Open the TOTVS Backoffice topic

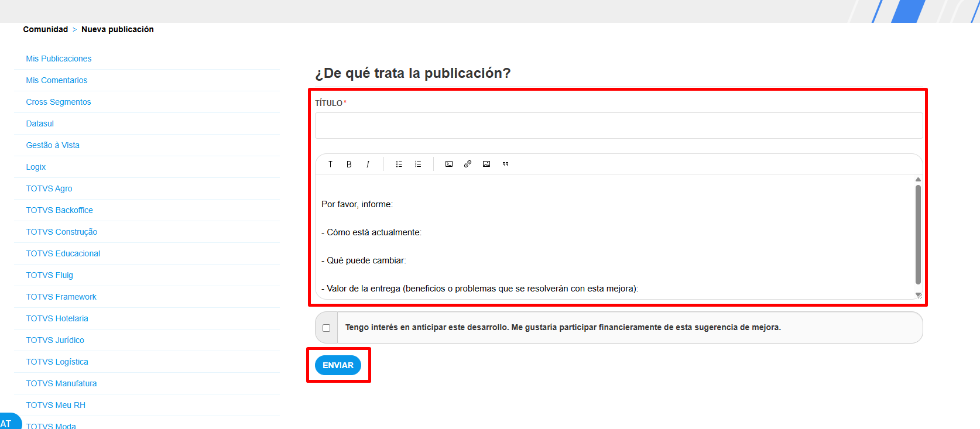point(60,210)
